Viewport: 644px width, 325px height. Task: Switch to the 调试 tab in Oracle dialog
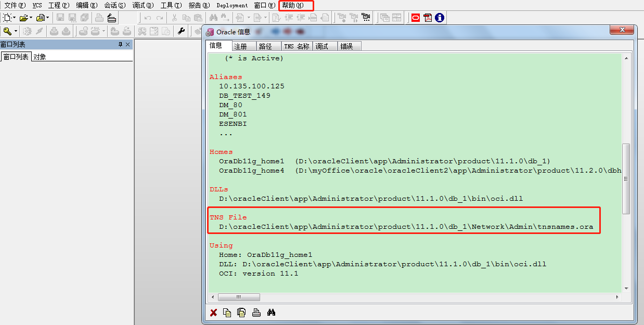(325, 46)
